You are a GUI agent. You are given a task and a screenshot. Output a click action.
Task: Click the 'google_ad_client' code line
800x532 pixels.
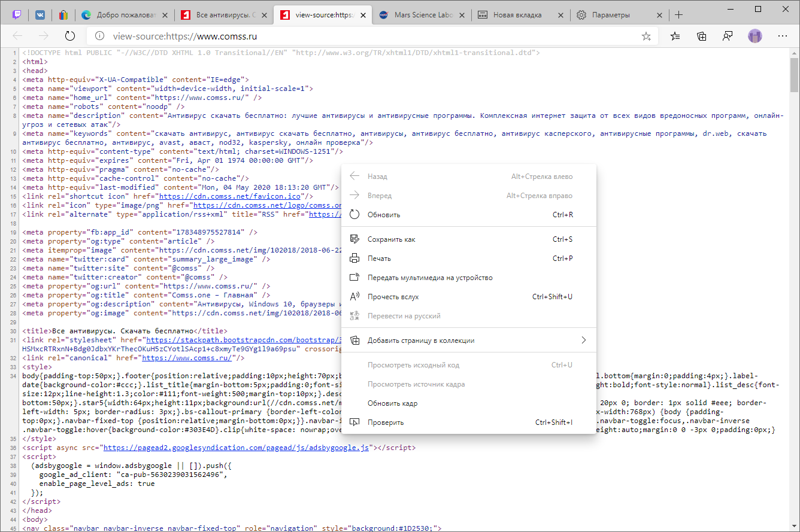(x=133, y=475)
